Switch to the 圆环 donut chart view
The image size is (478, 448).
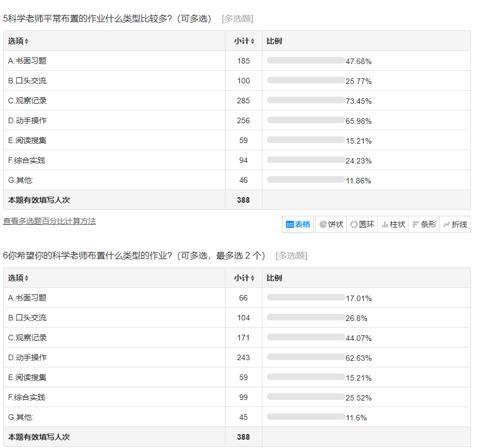pyautogui.click(x=362, y=224)
